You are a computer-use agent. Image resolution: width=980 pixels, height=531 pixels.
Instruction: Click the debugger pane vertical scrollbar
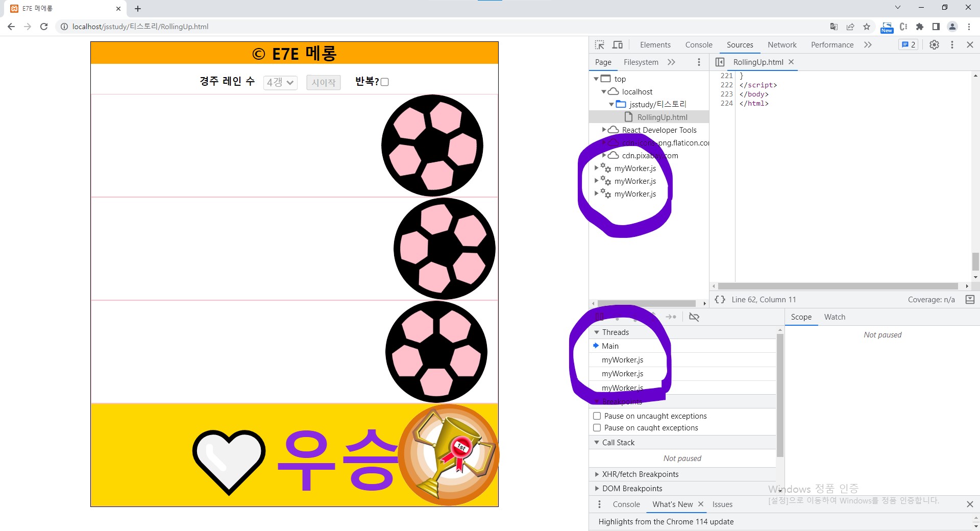point(780,396)
